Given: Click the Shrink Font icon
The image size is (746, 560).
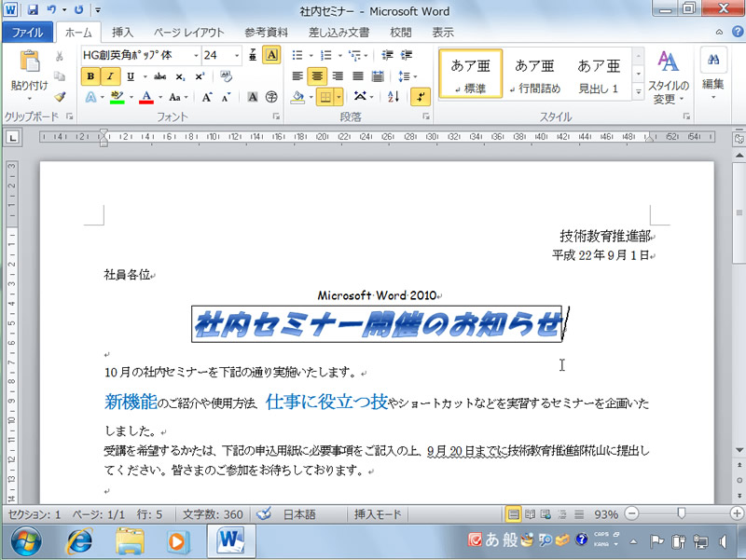Looking at the screenshot, I should pos(226,98).
